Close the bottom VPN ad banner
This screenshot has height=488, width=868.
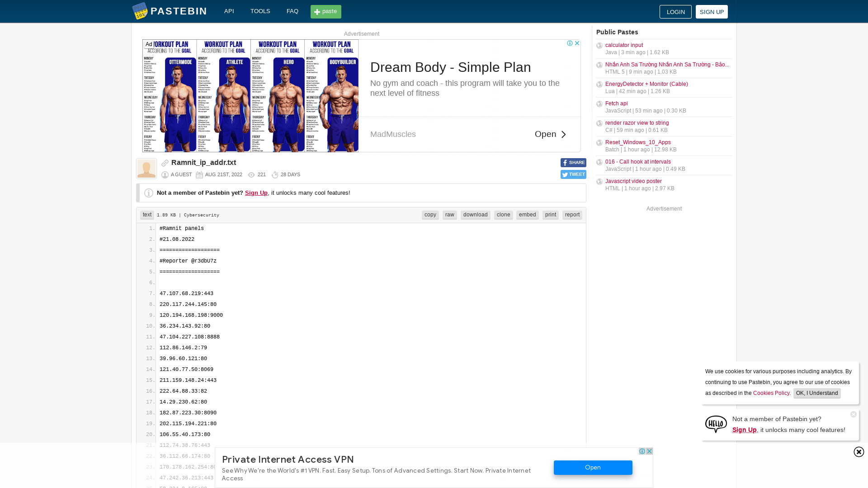pos(649,451)
